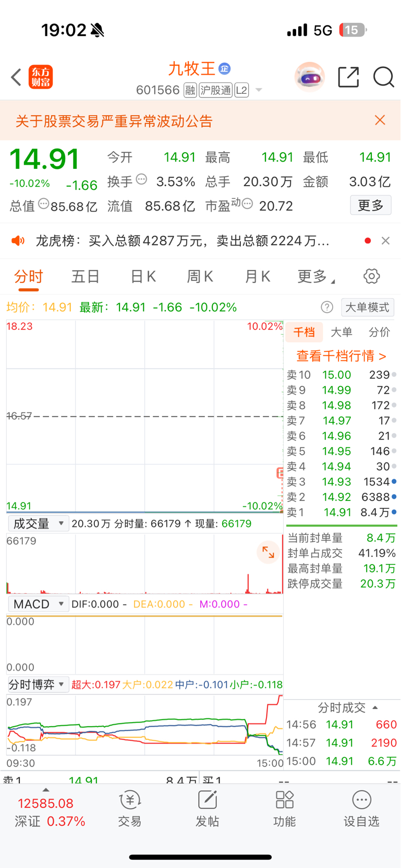Toggle 大单模式 button

click(368, 307)
